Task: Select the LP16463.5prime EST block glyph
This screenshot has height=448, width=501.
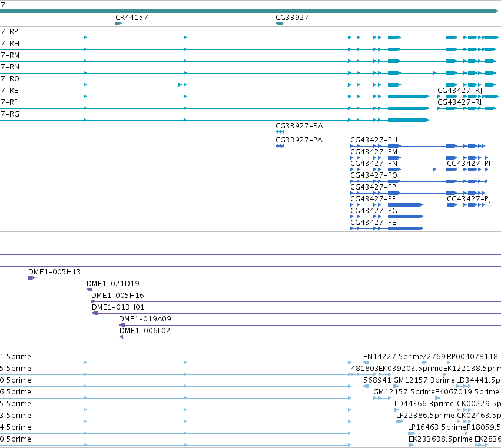Action: coord(412,434)
